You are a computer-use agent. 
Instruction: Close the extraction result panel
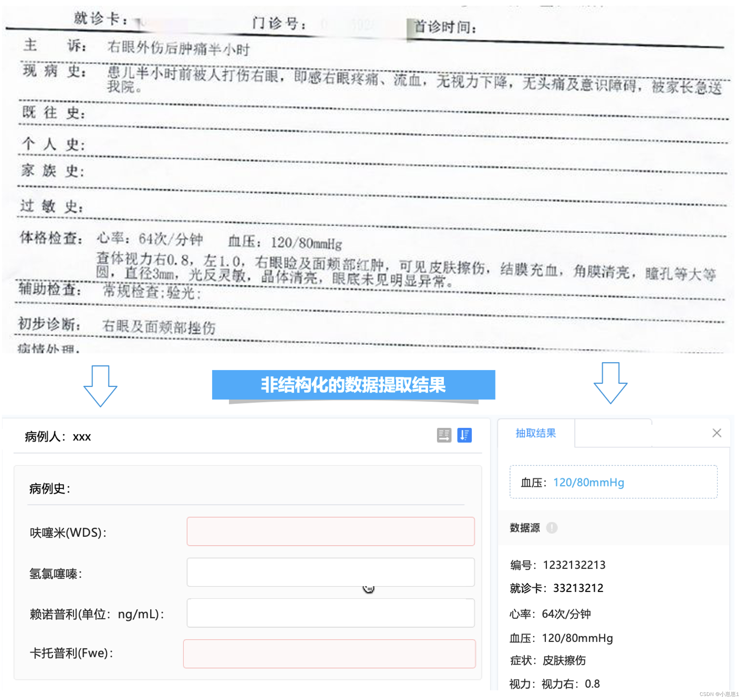coord(716,433)
